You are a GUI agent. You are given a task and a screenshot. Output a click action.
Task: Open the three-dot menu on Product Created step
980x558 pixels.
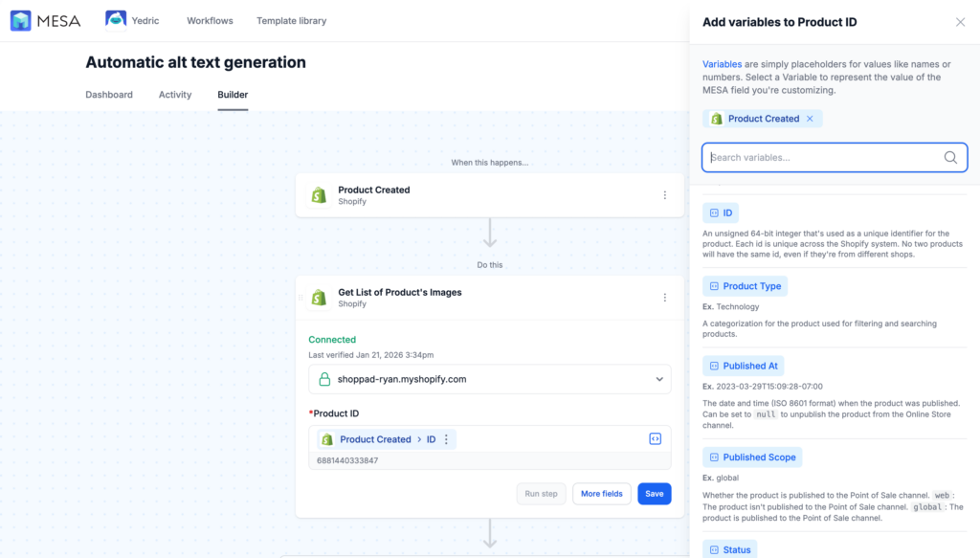665,194
